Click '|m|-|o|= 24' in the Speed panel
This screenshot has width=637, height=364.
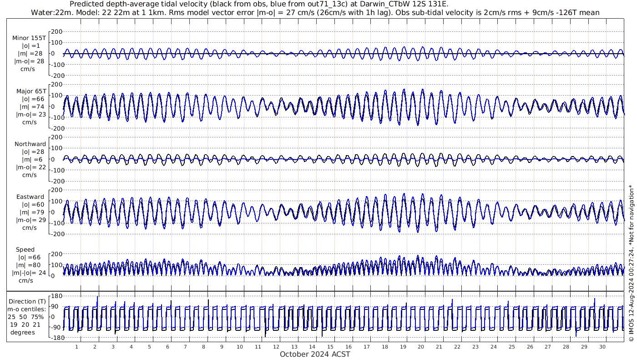pos(30,273)
